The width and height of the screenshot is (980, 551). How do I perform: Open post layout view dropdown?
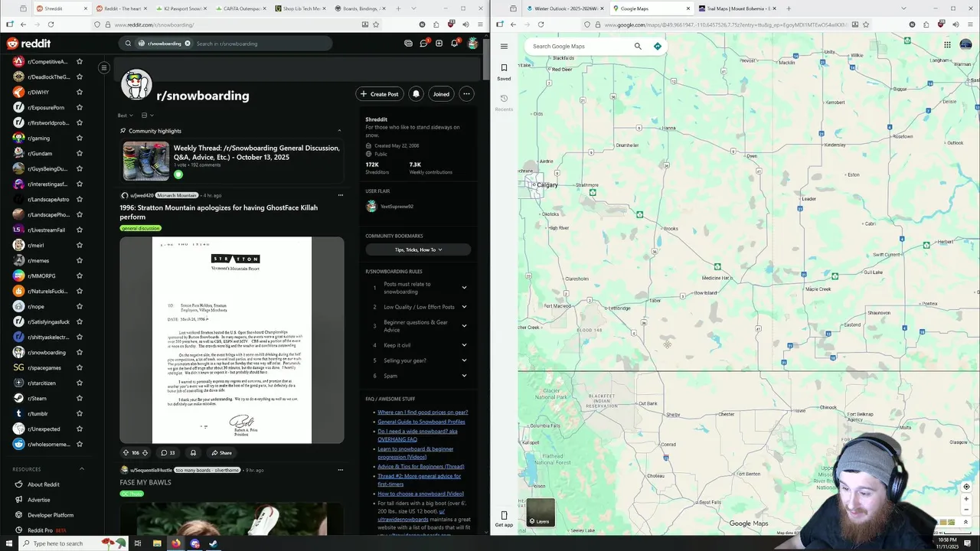146,116
